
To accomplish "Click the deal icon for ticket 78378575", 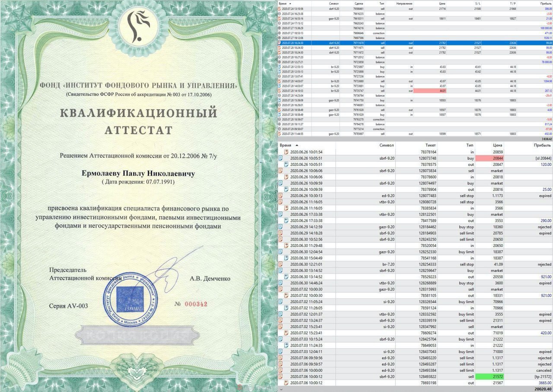I will (x=286, y=164).
